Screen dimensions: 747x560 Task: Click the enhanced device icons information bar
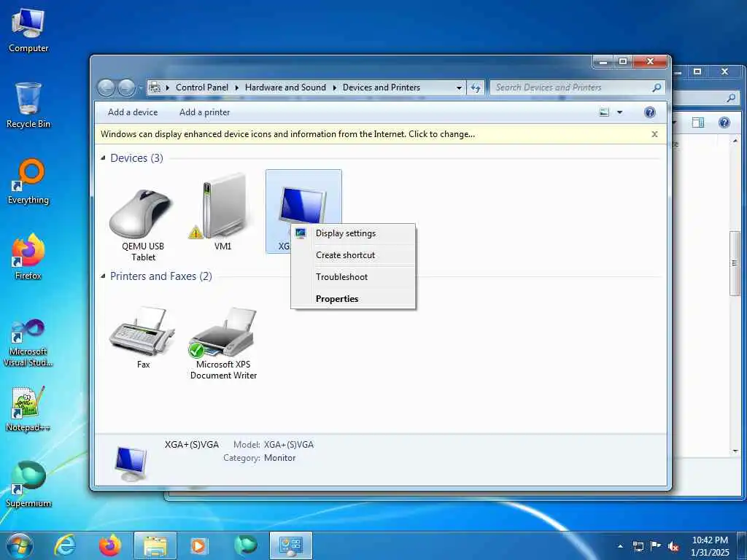click(x=287, y=134)
